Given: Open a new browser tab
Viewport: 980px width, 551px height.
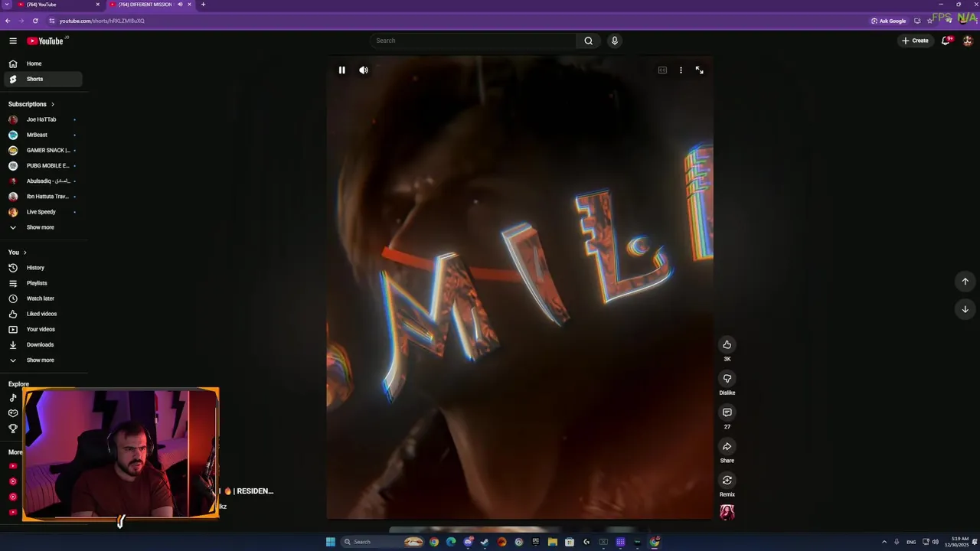Looking at the screenshot, I should click(203, 5).
